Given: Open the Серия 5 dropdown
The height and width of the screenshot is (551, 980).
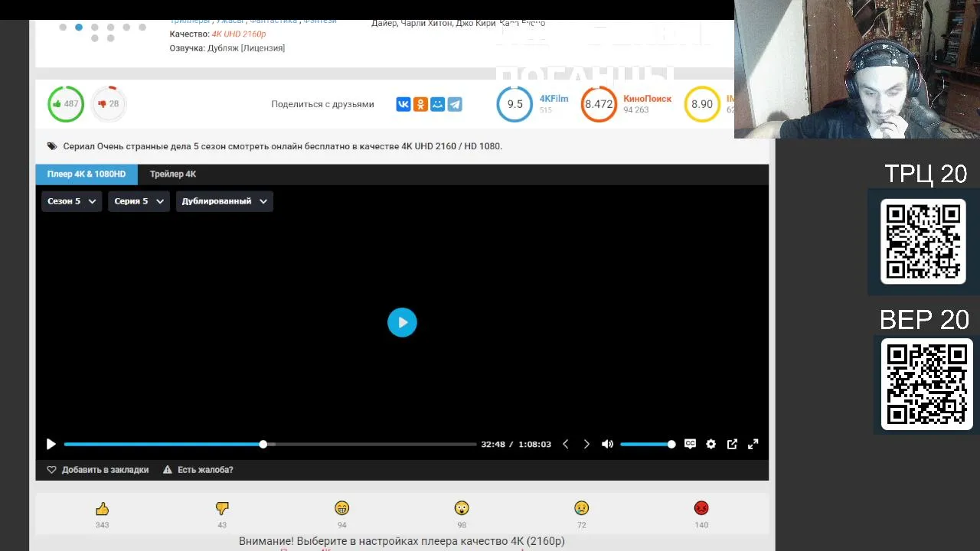Looking at the screenshot, I should click(139, 201).
